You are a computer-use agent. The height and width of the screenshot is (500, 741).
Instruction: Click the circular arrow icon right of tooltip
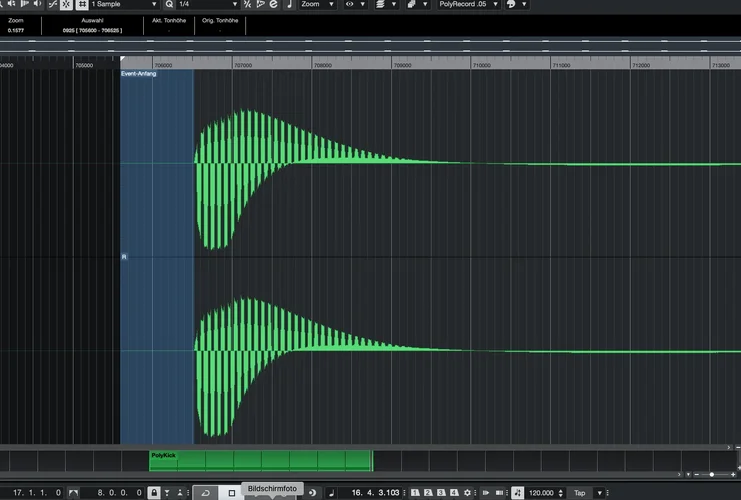click(312, 493)
